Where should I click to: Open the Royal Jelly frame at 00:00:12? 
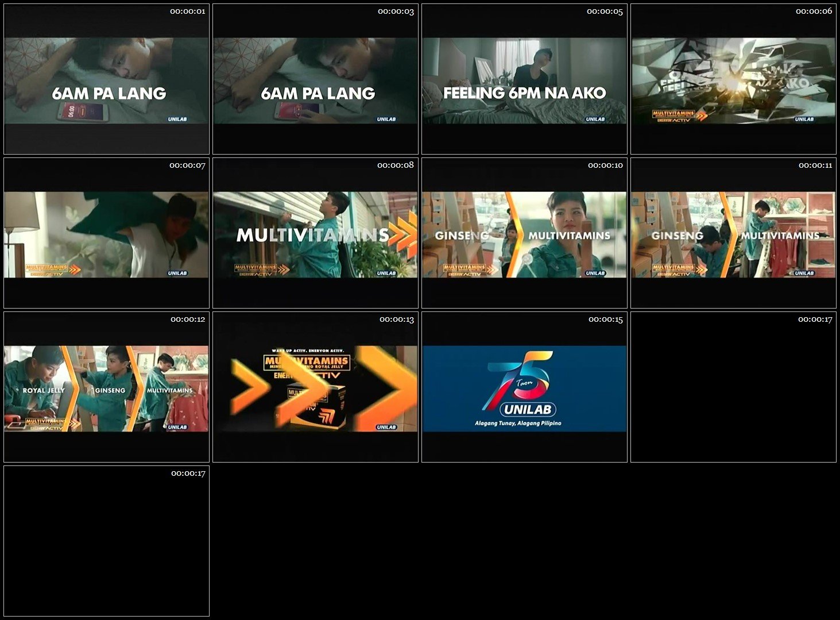106,387
